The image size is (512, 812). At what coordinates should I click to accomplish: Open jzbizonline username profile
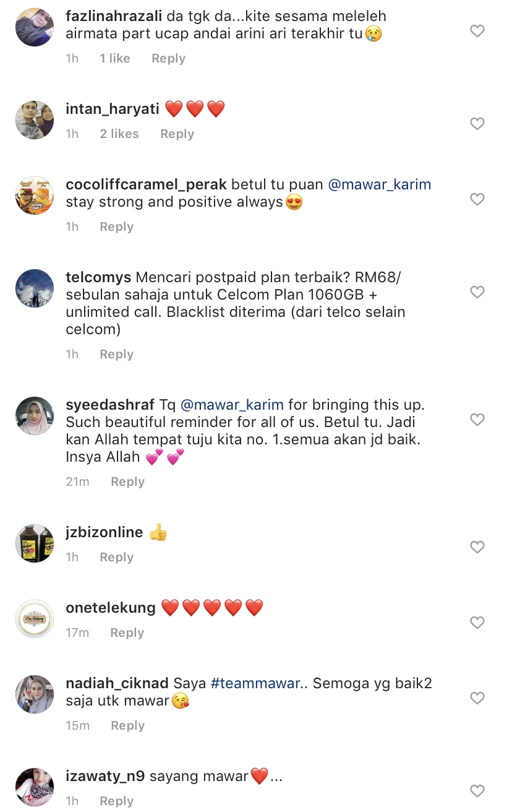tap(105, 532)
